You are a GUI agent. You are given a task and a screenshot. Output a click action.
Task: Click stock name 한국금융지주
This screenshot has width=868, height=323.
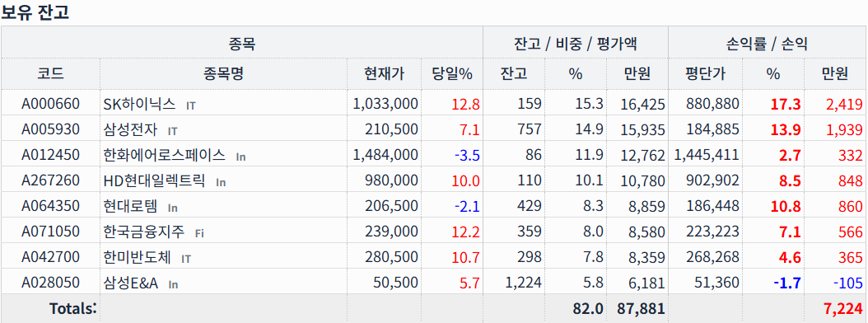(x=144, y=231)
